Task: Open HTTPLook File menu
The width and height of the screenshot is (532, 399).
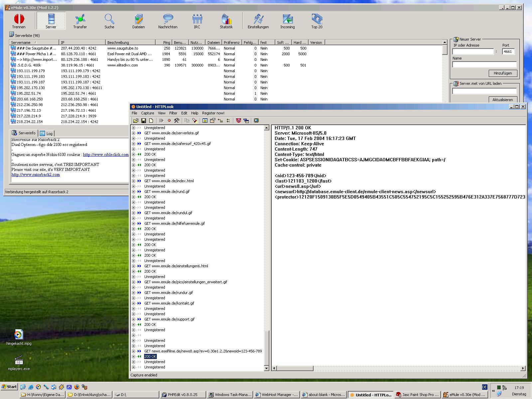Action: pos(134,113)
